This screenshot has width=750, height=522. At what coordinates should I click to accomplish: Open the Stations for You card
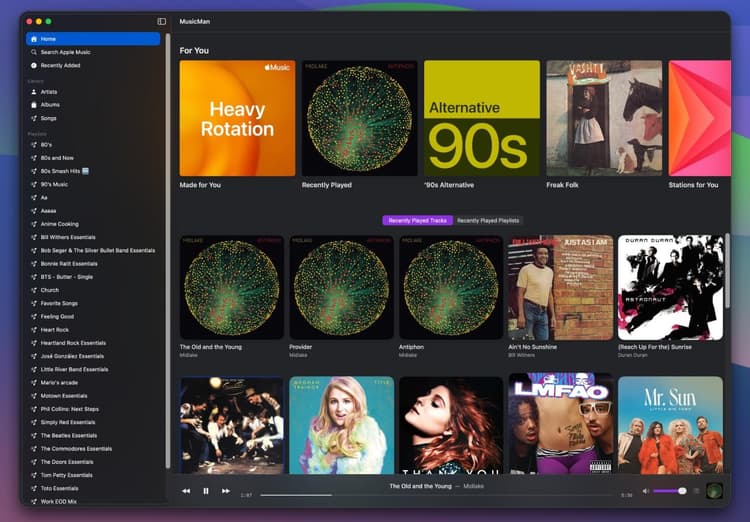click(x=700, y=118)
